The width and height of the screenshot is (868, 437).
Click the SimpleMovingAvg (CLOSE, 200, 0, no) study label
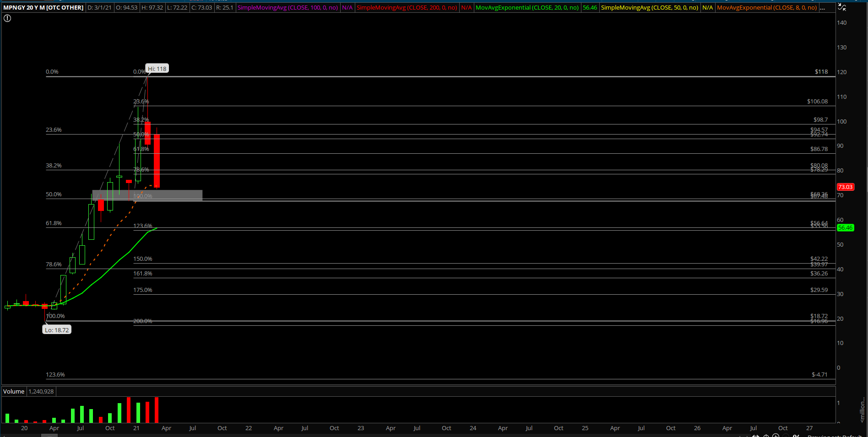(x=407, y=8)
